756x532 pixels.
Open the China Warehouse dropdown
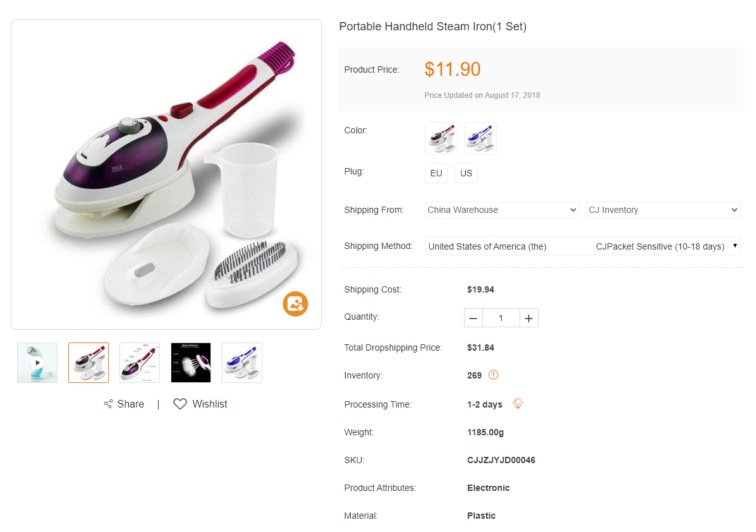point(502,210)
